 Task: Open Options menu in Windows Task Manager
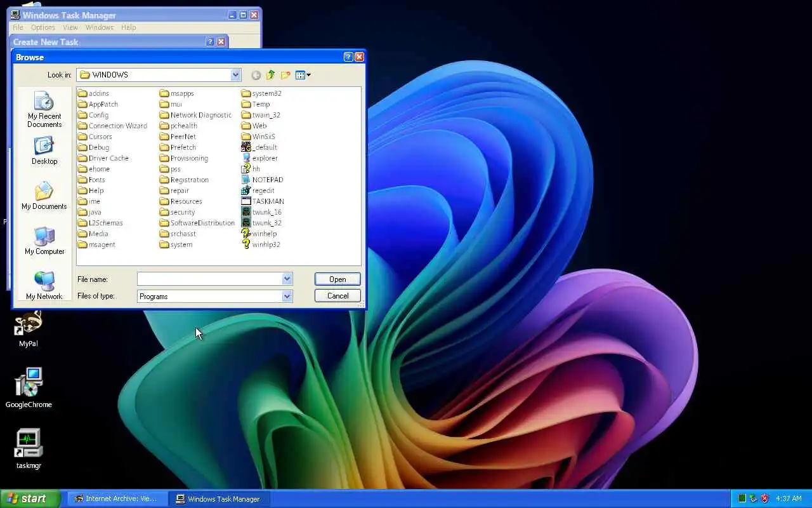43,27
